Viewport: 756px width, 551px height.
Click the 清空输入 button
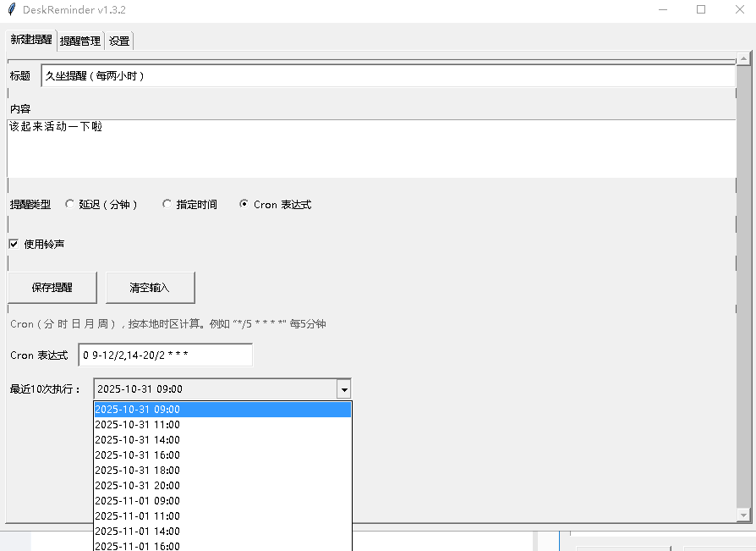point(150,287)
